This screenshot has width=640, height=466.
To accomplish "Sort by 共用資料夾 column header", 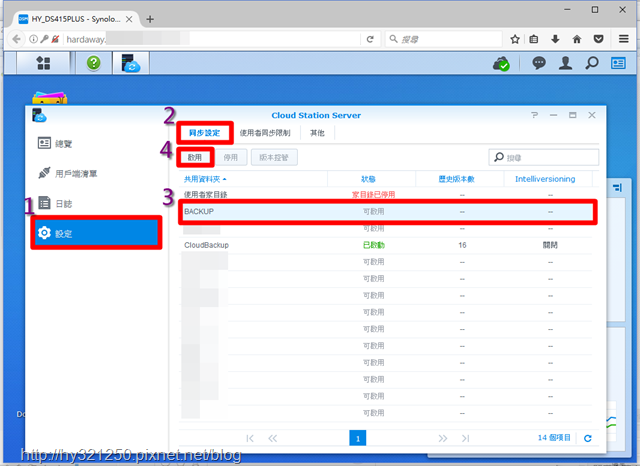I will pos(253,179).
